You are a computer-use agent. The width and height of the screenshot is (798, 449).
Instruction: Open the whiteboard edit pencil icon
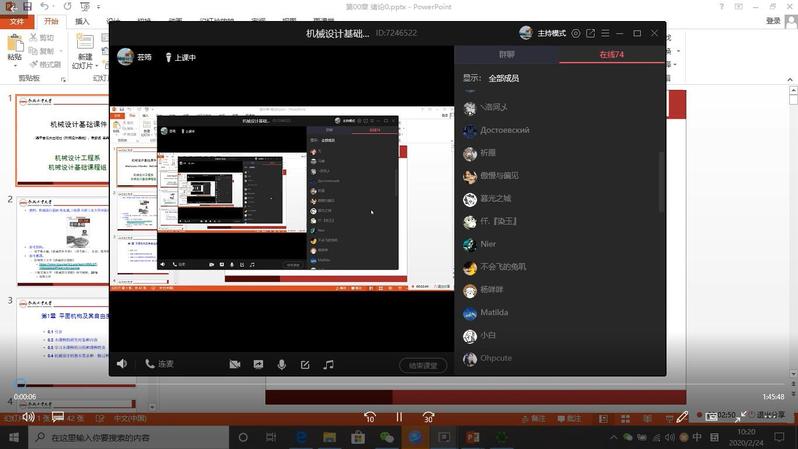point(305,365)
